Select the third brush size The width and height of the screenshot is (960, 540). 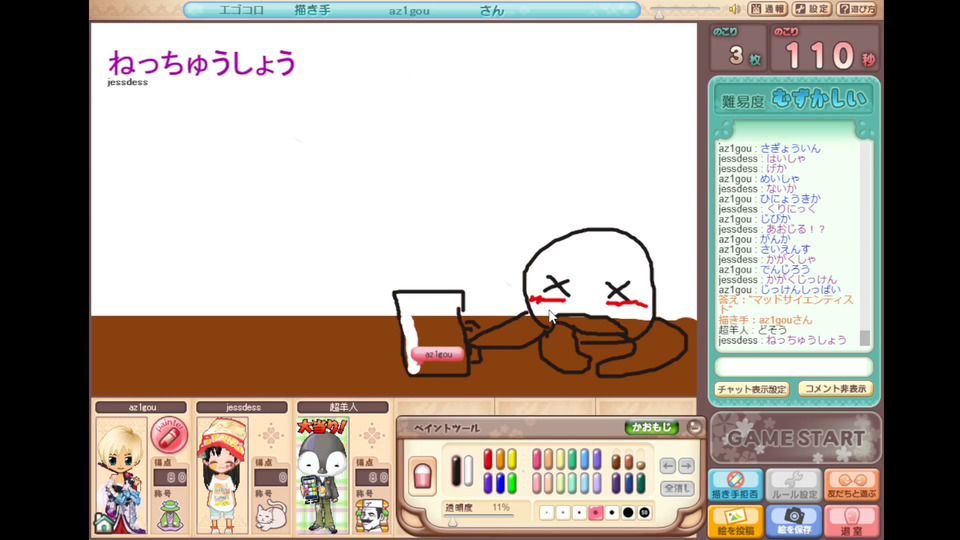tap(579, 512)
